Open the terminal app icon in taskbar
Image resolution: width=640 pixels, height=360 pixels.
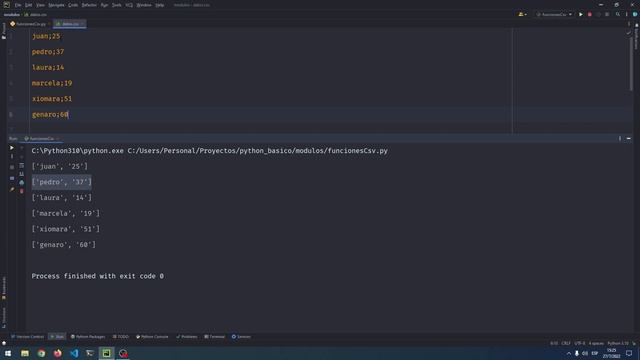(x=90, y=353)
